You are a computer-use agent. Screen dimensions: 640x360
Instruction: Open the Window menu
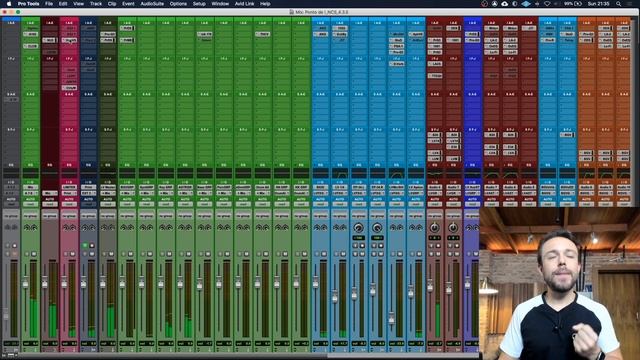click(x=220, y=4)
